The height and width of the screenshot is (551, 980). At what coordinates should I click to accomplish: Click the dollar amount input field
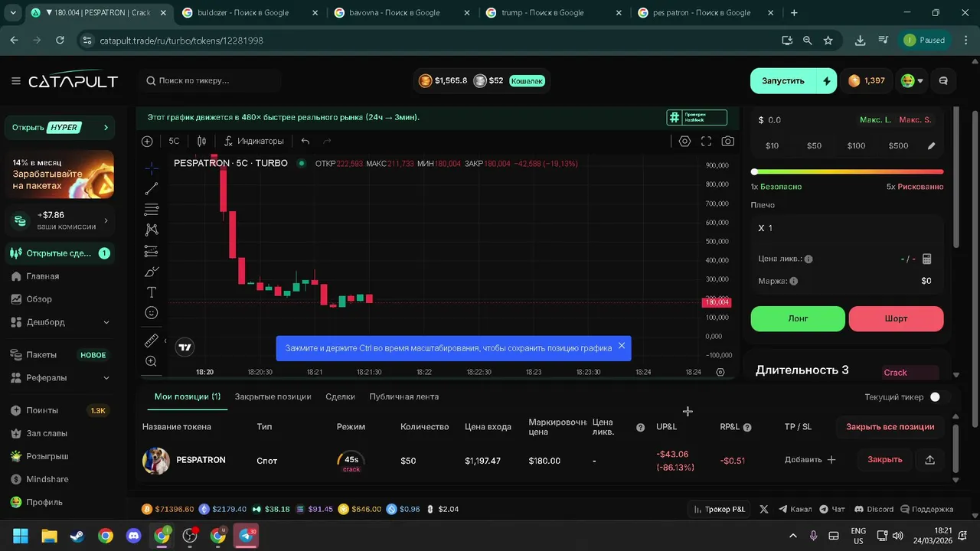click(804, 120)
